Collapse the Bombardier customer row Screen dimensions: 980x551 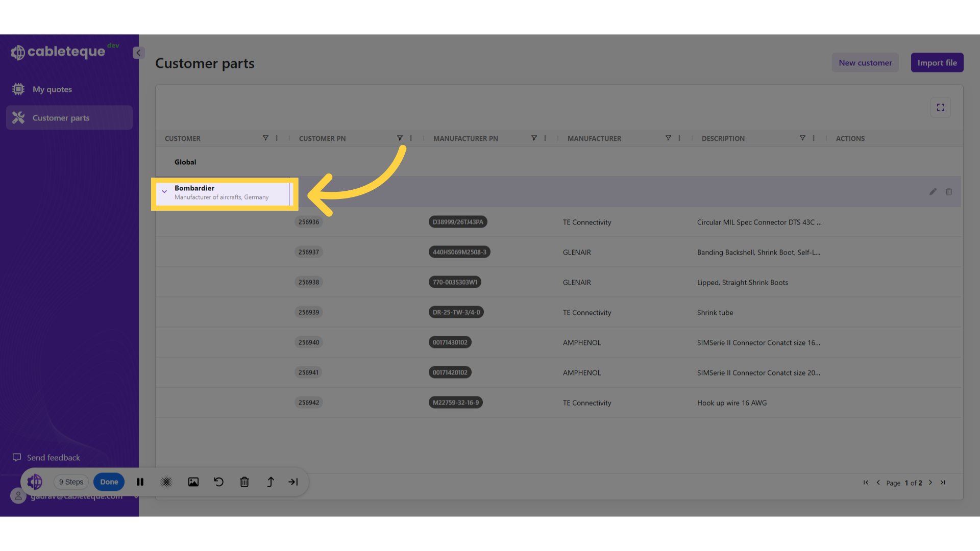(x=164, y=192)
